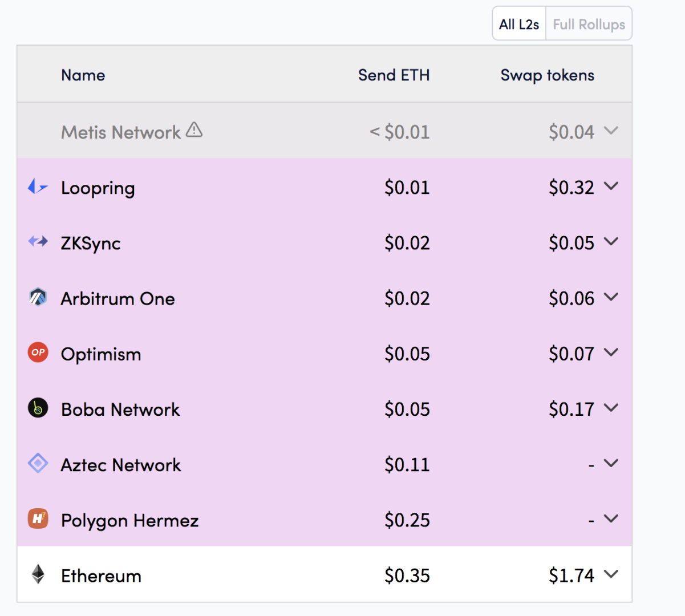This screenshot has width=685, height=616.
Task: Click the Metis Network warning triangle
Action: (194, 130)
